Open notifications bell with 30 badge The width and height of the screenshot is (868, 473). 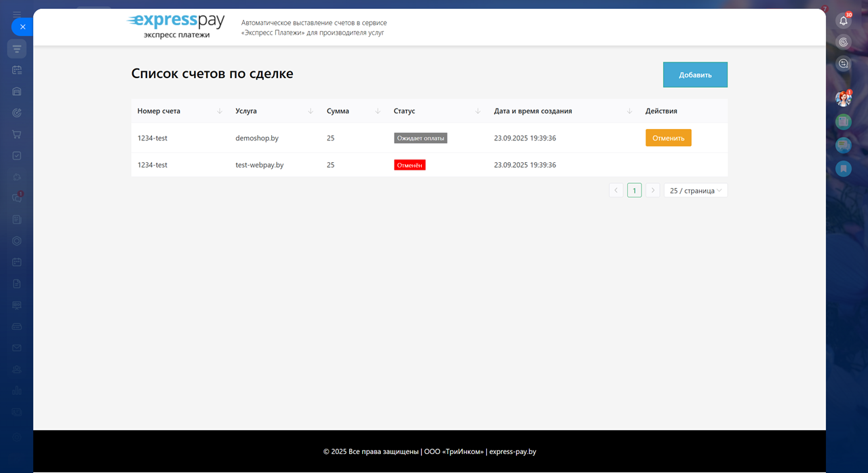[x=844, y=20]
